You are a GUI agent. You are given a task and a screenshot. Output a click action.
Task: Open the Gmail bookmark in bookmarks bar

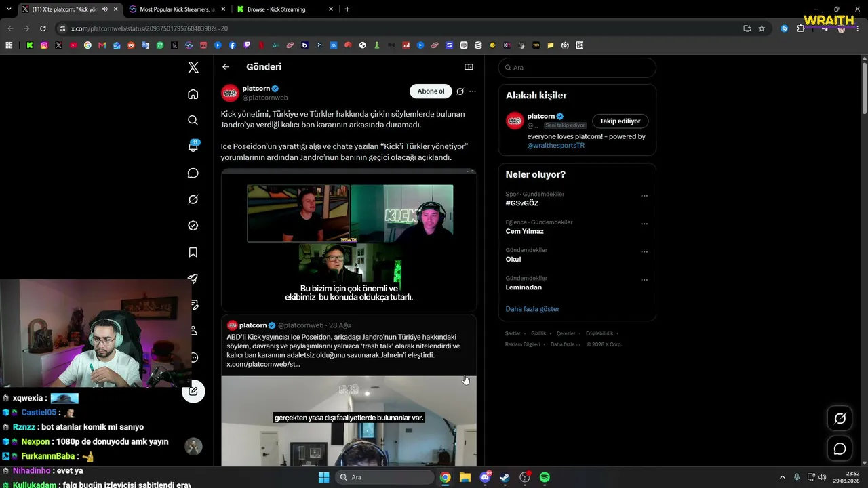pyautogui.click(x=102, y=45)
